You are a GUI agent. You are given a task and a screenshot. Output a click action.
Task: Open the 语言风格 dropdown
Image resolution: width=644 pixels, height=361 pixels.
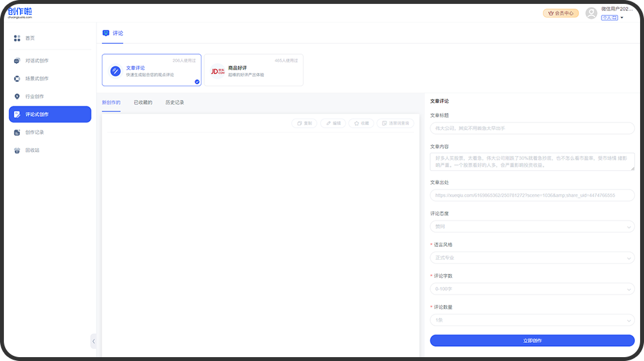point(532,258)
